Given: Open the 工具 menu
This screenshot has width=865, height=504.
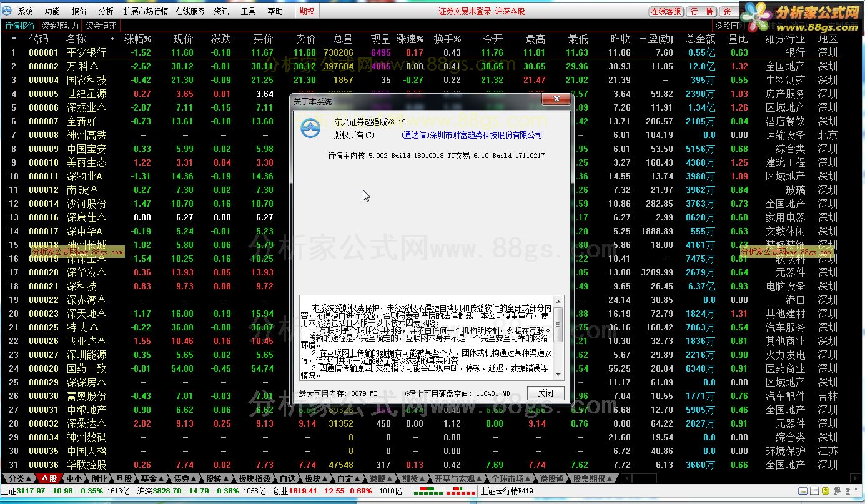Looking at the screenshot, I should (248, 11).
